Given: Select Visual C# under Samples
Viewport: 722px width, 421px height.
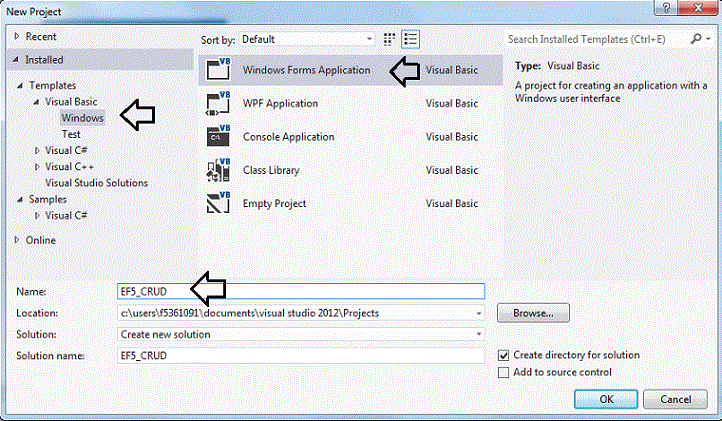Looking at the screenshot, I should [x=66, y=215].
